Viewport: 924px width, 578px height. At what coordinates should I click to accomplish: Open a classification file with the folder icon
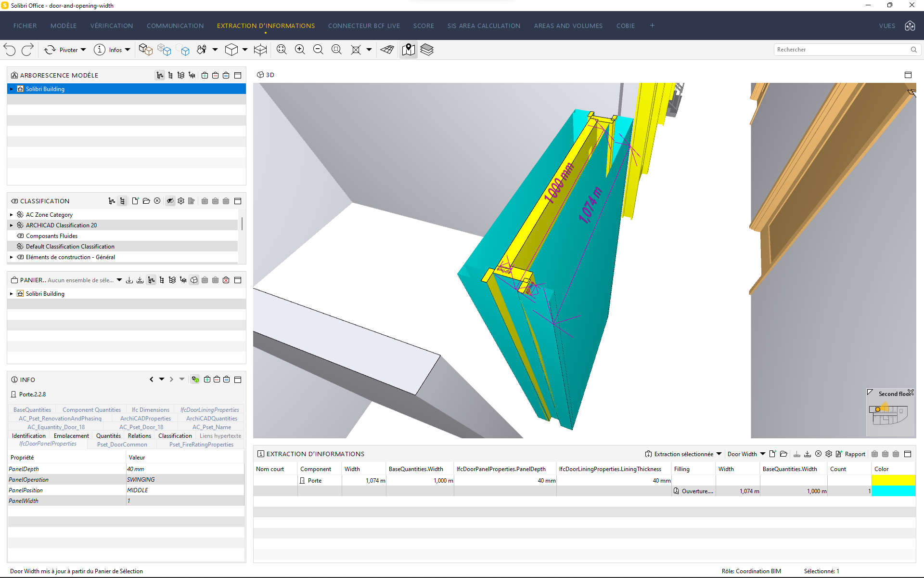[146, 201]
